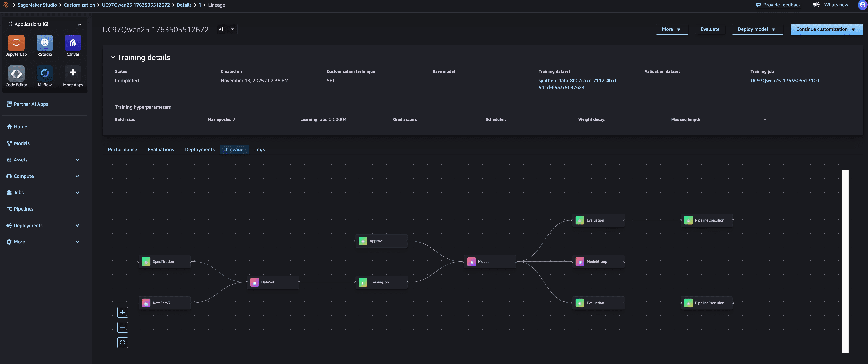This screenshot has height=364, width=868.
Task: Fit the lineage graph to view
Action: 122,342
